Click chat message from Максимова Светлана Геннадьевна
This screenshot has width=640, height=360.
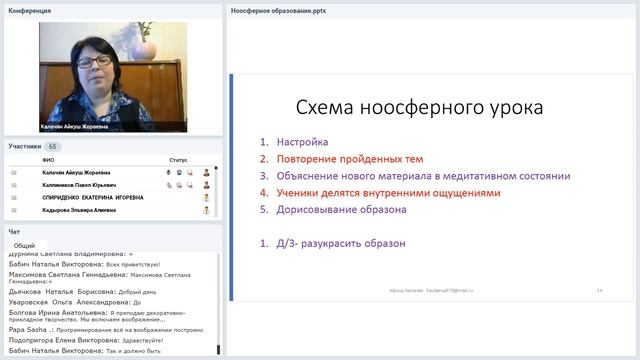tap(100, 278)
